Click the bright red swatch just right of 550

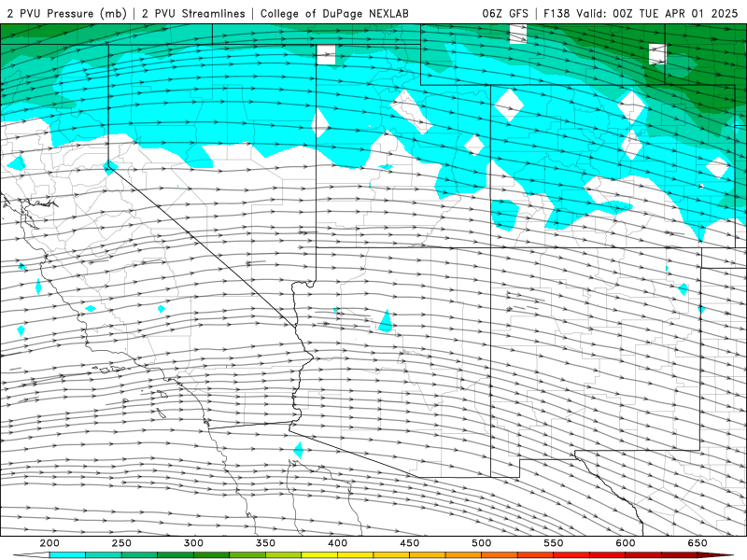click(571, 555)
